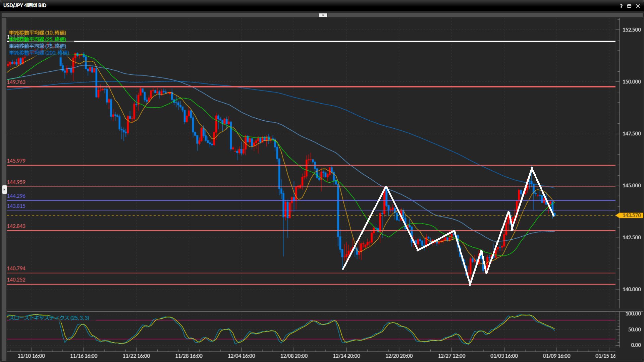The height and width of the screenshot is (362, 644).
Task: Expand the left side panel arrow
Action: pos(4,189)
